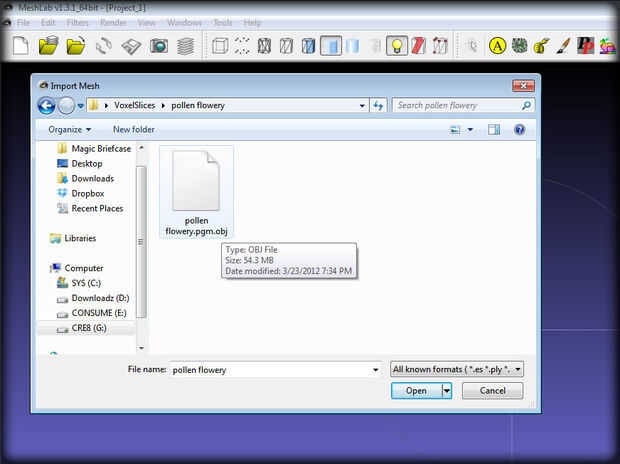620x464 pixels.
Task: Select the Downloadz (D:) drive
Action: (93, 298)
